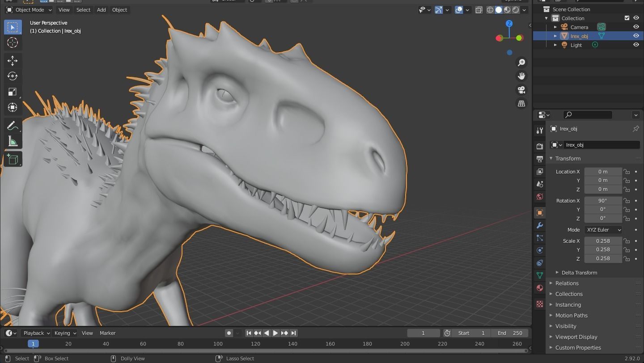Open the Render properties tab
This screenshot has width=644, height=363.
[x=540, y=146]
